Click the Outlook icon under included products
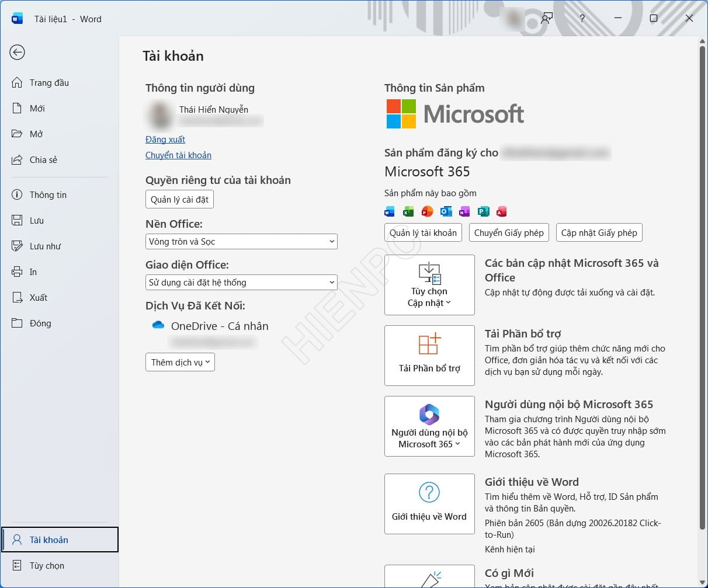 coord(446,211)
